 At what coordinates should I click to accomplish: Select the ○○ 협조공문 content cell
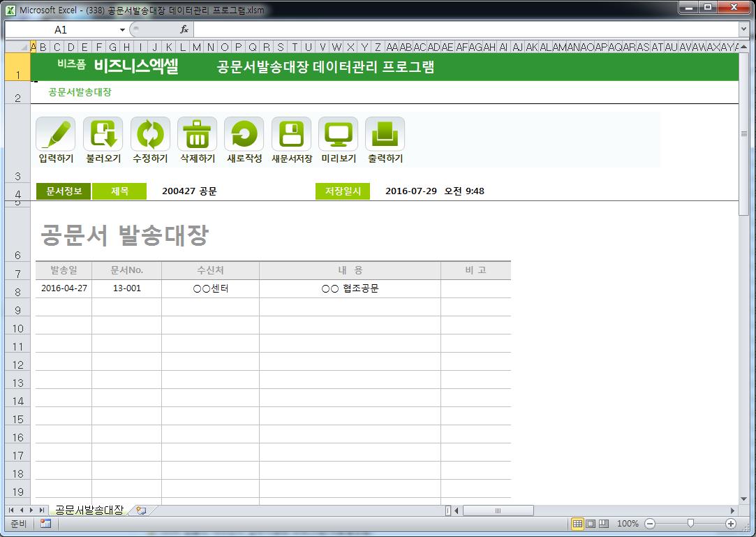tap(350, 288)
